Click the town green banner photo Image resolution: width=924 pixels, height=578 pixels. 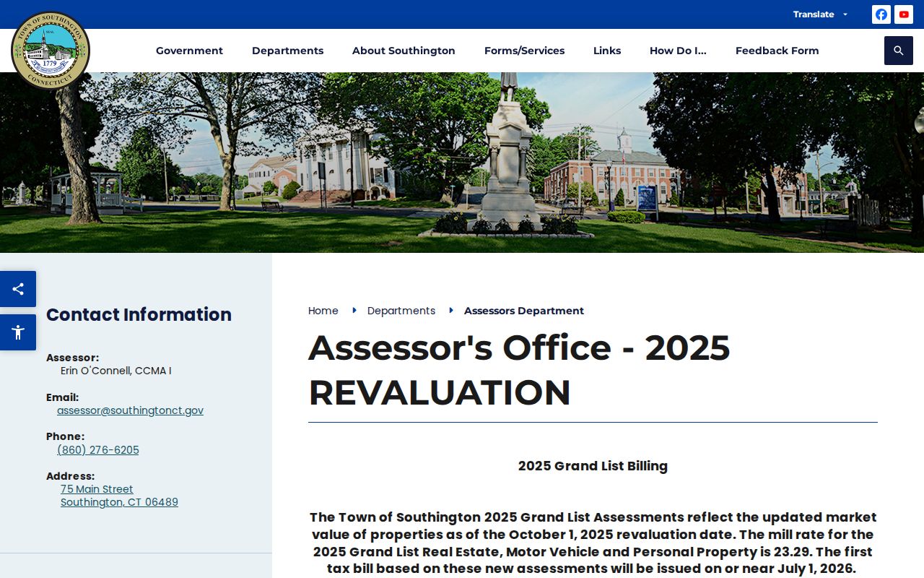[462, 163]
